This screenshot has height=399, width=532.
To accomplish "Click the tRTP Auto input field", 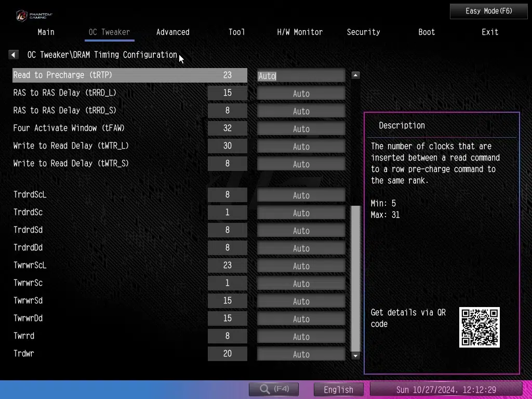I will [x=301, y=76].
